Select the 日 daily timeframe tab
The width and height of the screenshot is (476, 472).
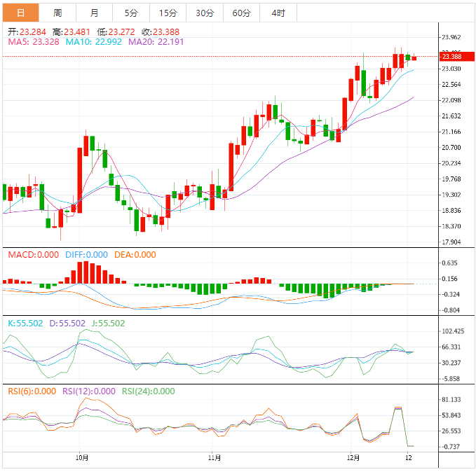pyautogui.click(x=20, y=13)
